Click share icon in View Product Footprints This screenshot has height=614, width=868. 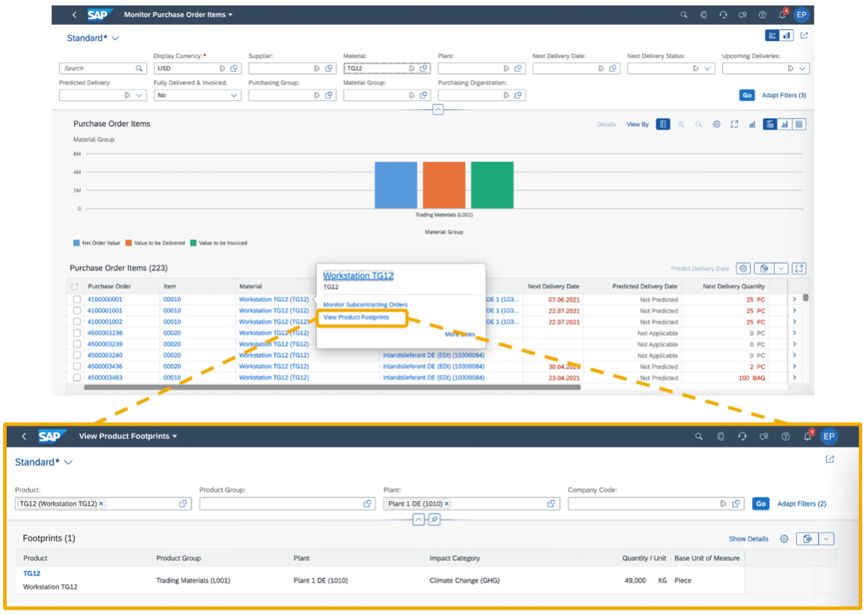tap(829, 459)
